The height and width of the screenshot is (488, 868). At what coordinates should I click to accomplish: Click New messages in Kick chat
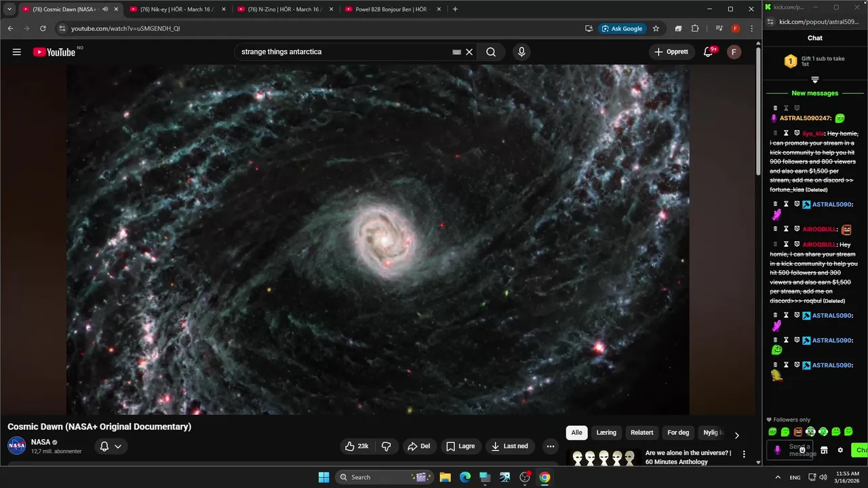pos(814,93)
